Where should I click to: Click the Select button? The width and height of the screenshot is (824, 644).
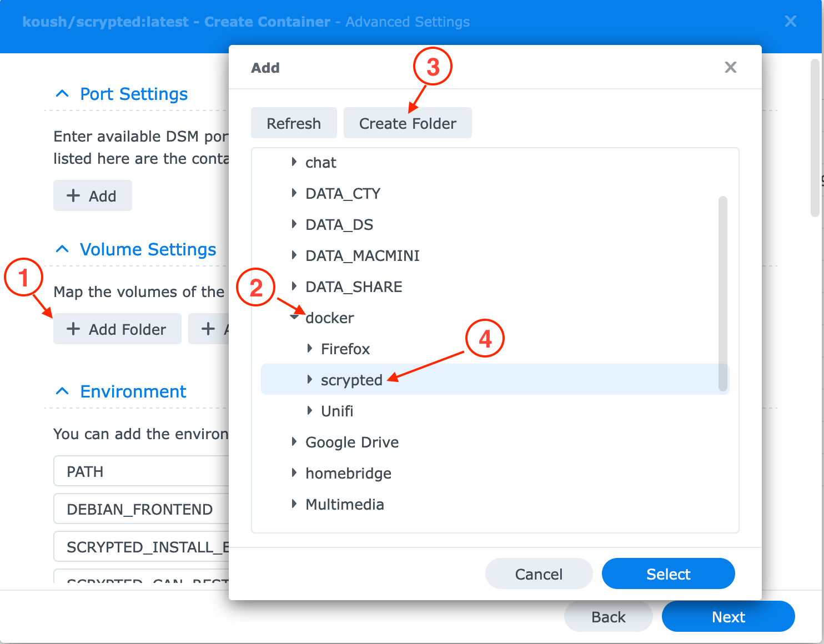[668, 573]
